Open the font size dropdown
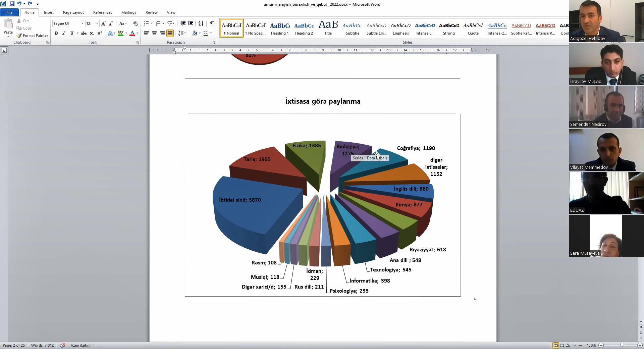 click(97, 23)
